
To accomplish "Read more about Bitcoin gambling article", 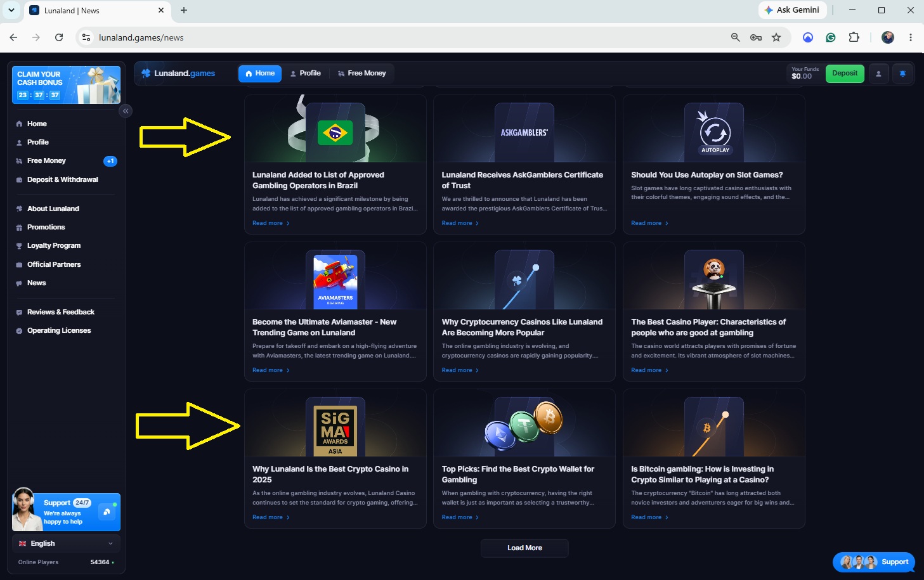I will pos(649,517).
